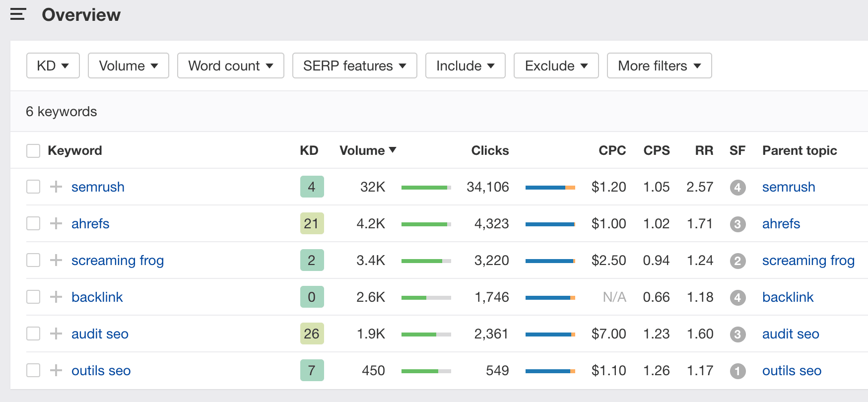
Task: Open the screaming frog parent topic link
Action: pyautogui.click(x=808, y=261)
